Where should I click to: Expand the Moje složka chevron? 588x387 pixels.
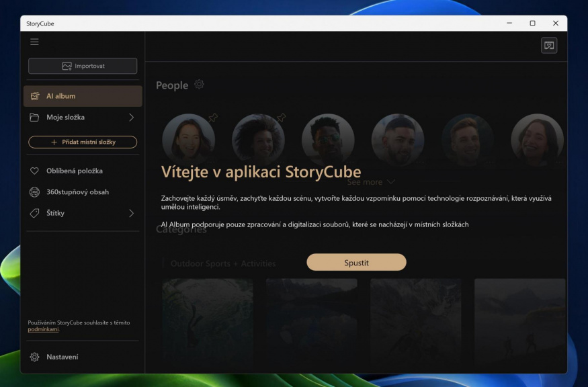coord(131,118)
